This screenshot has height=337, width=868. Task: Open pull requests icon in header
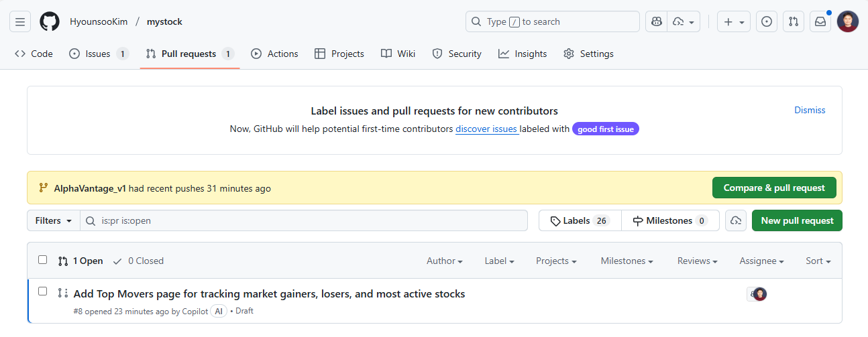(794, 21)
